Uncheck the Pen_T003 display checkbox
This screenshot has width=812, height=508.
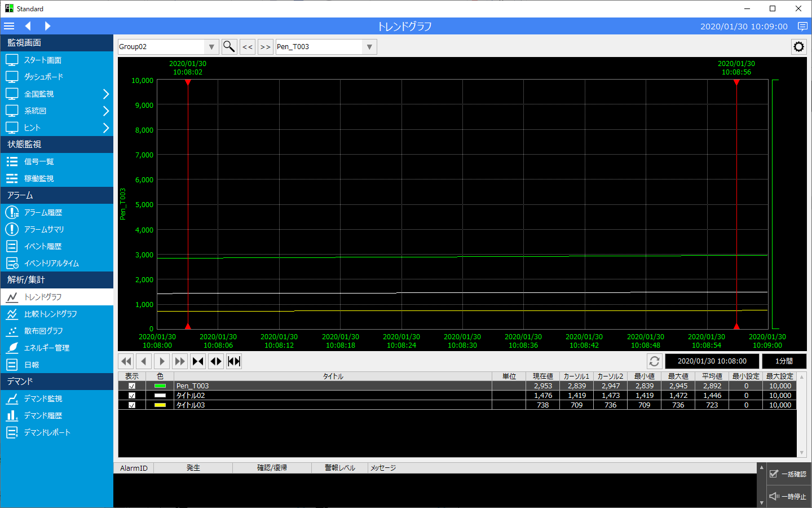click(x=132, y=386)
